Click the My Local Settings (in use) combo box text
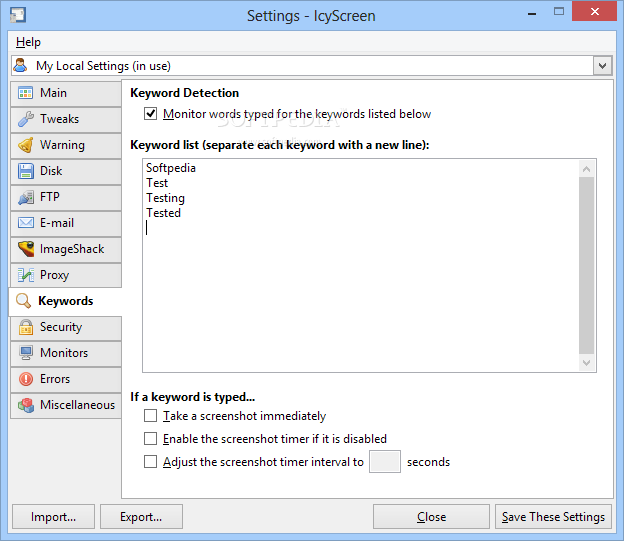The width and height of the screenshot is (624, 541). [x=103, y=66]
